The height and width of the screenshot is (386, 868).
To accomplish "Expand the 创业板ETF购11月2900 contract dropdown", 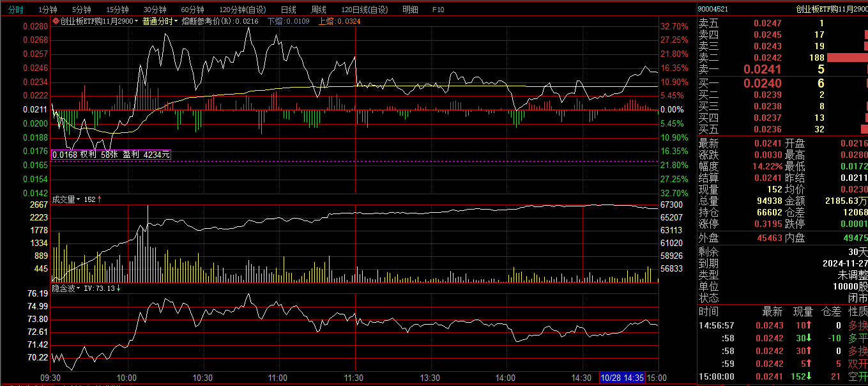I will tap(137, 21).
